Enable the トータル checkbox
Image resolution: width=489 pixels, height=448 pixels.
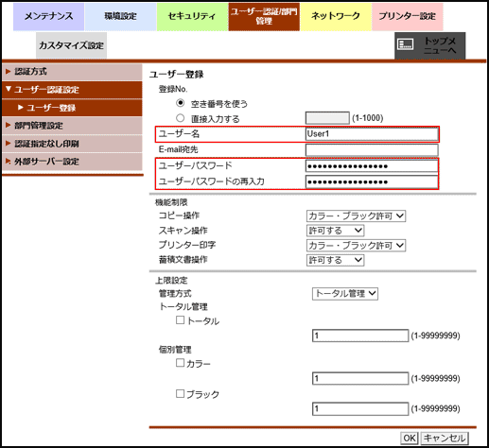point(180,320)
